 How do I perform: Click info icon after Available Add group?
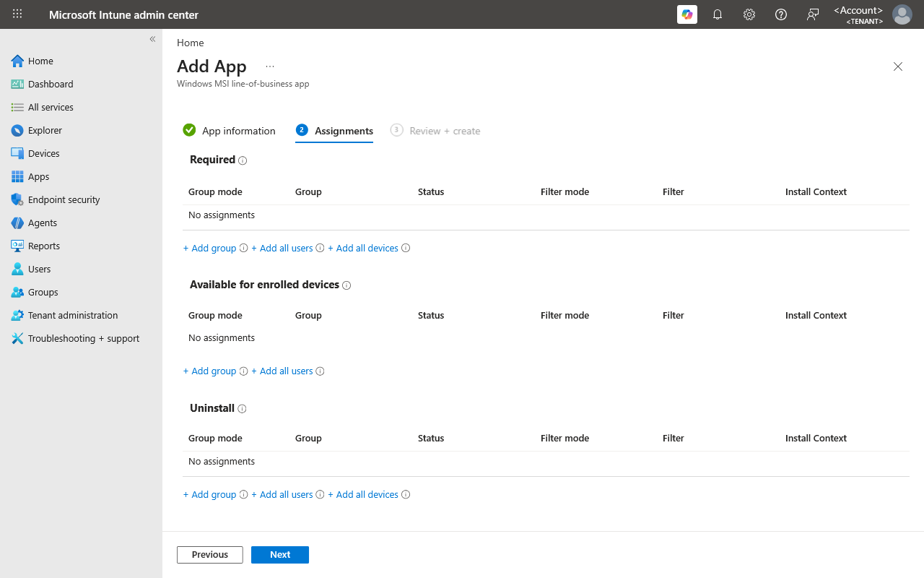[243, 371]
